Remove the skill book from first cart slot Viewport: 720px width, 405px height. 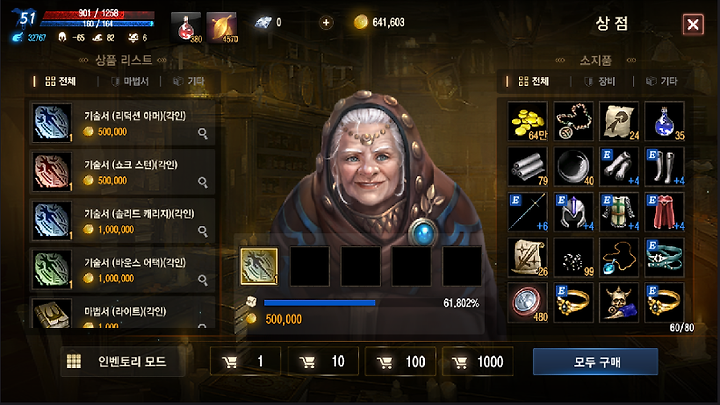coord(259,266)
